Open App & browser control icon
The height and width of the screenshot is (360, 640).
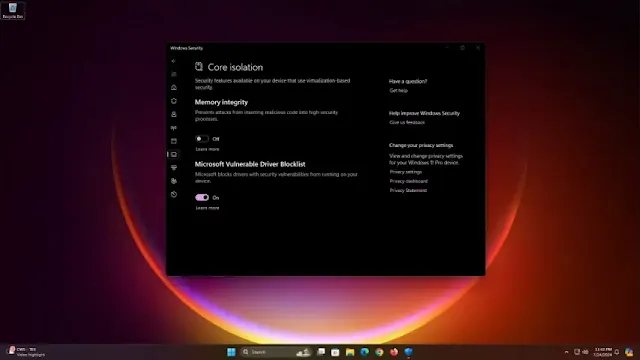click(173, 141)
